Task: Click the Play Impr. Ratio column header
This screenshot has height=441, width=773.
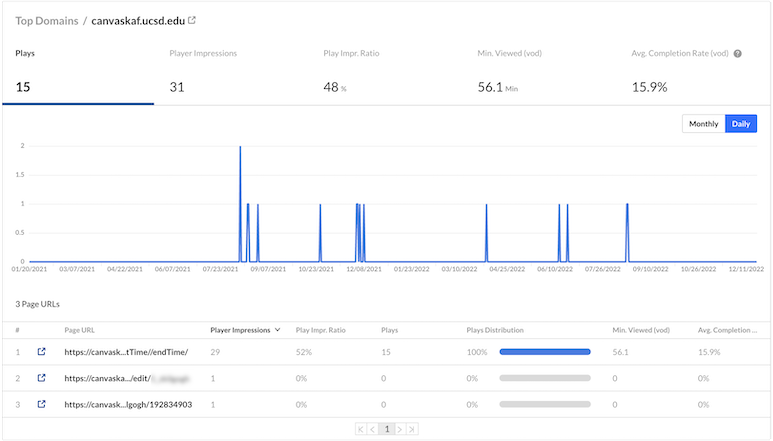Action: point(320,330)
